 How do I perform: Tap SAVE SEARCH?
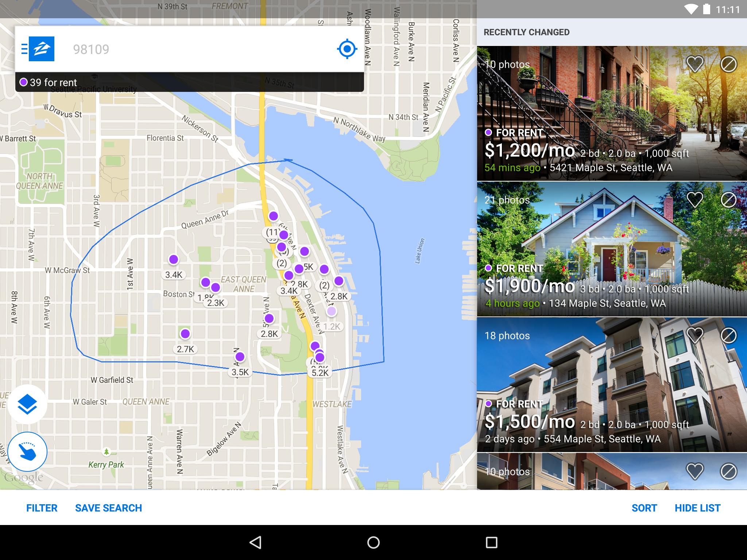(x=108, y=508)
